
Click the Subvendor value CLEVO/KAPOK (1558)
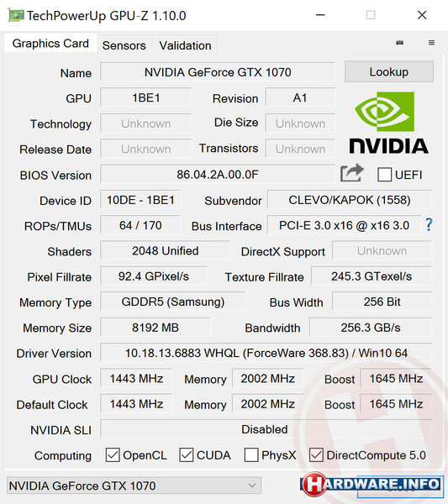[350, 200]
